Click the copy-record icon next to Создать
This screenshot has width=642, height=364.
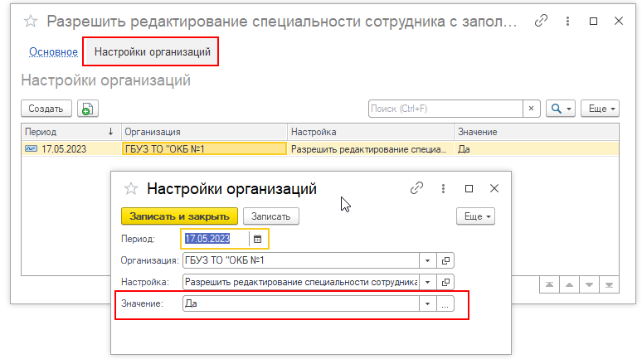coord(87,109)
